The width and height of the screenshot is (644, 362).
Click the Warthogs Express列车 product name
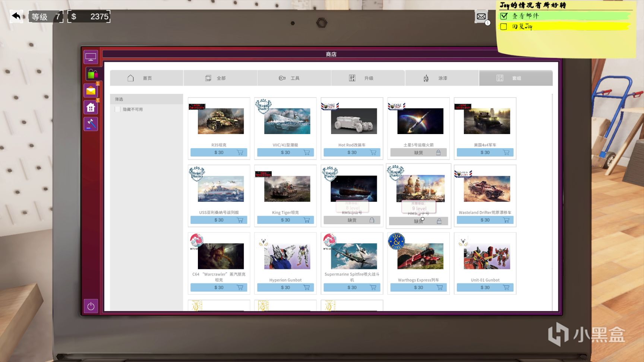(x=419, y=280)
